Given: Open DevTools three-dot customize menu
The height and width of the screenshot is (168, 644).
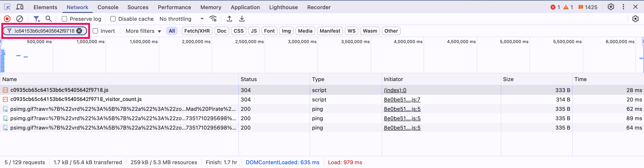Looking at the screenshot, I should 623,7.
